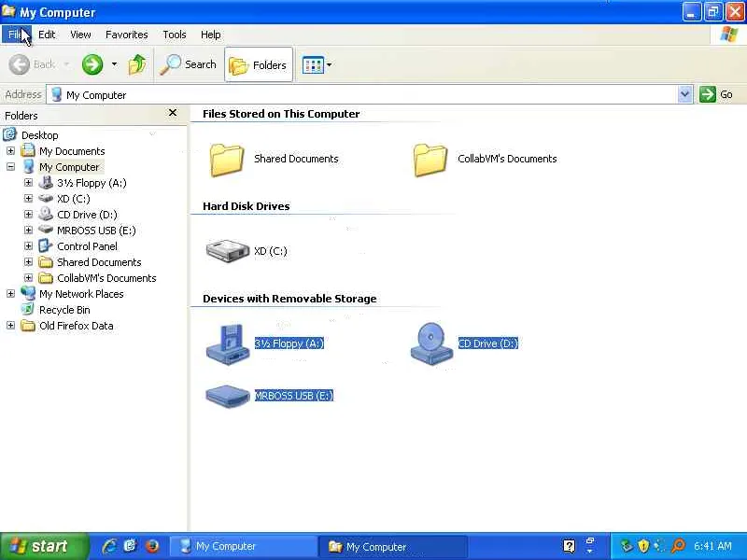Image resolution: width=747 pixels, height=560 pixels.
Task: Select My Documents icon in tree
Action: [x=28, y=150]
